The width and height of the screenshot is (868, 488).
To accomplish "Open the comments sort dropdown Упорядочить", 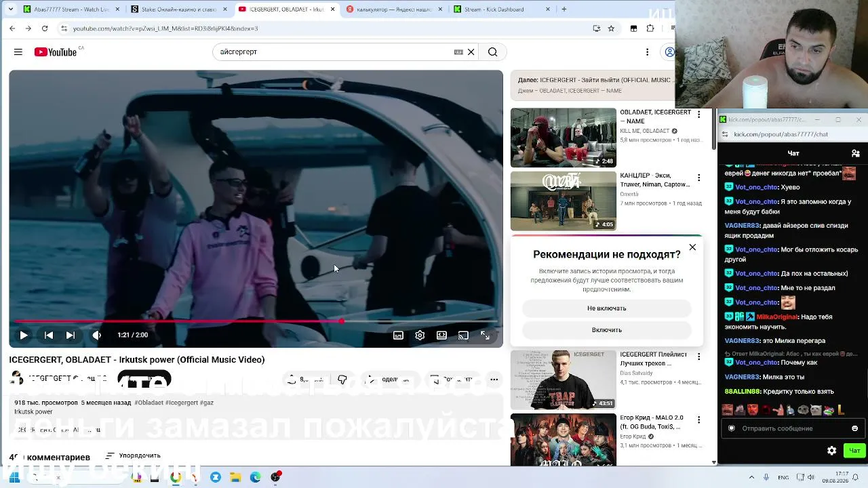I will [134, 455].
